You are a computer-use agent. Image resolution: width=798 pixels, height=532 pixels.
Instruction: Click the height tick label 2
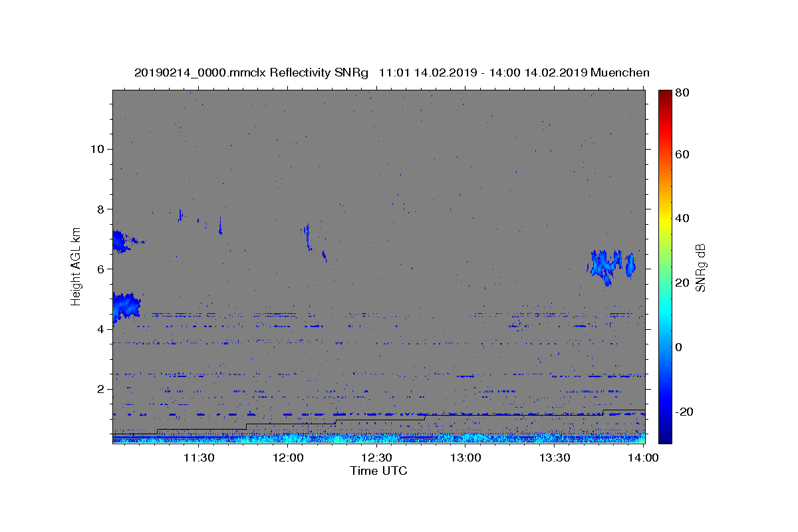(x=99, y=389)
